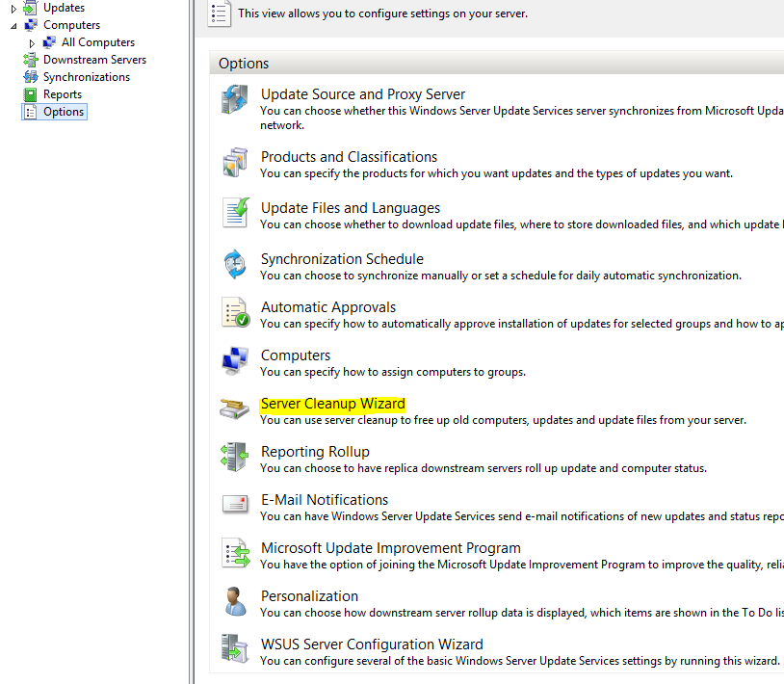
Task: Open Products and Classifications link
Action: click(349, 157)
